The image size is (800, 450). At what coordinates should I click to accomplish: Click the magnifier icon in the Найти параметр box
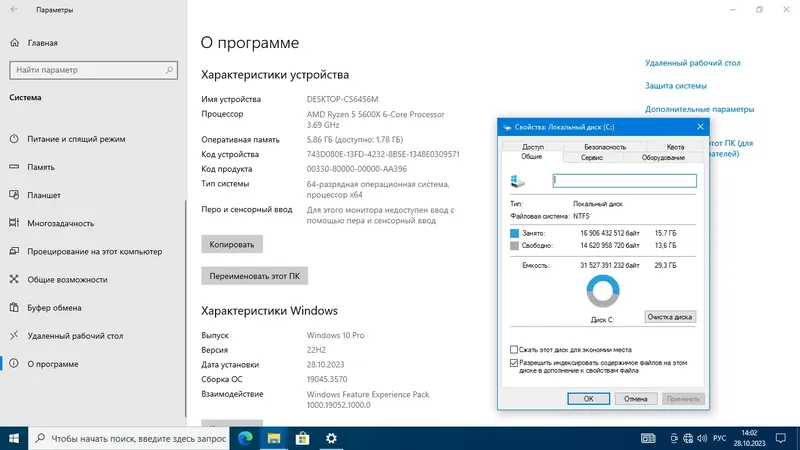(x=169, y=70)
